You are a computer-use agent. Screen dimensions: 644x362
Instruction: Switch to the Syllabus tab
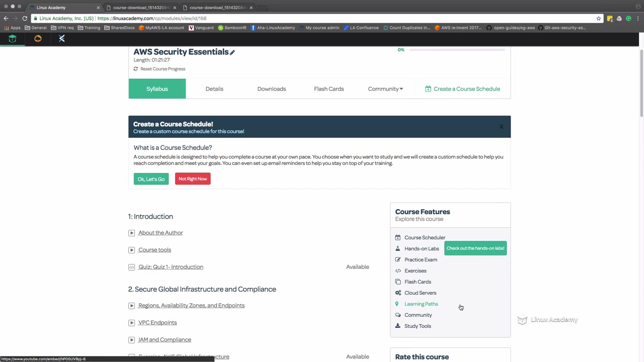click(x=157, y=89)
